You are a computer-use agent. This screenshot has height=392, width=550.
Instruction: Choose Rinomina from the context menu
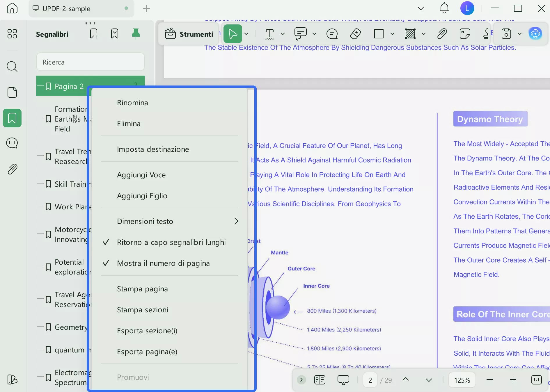point(132,103)
